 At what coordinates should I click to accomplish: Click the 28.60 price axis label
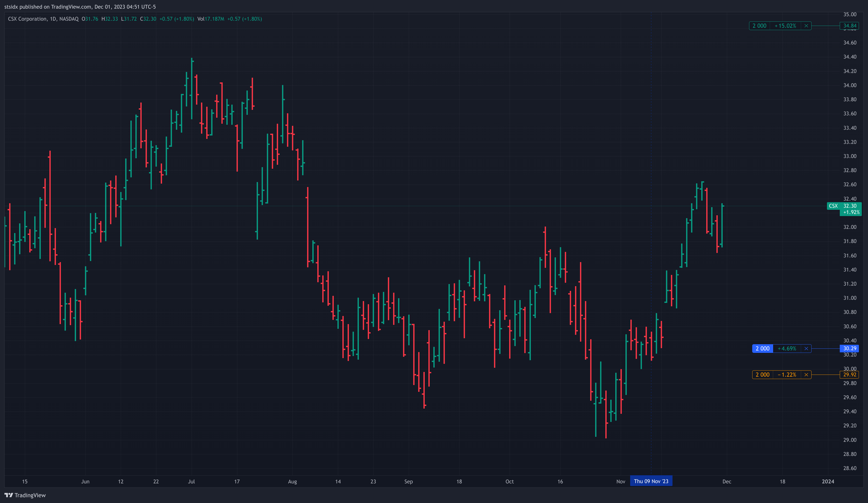point(849,468)
